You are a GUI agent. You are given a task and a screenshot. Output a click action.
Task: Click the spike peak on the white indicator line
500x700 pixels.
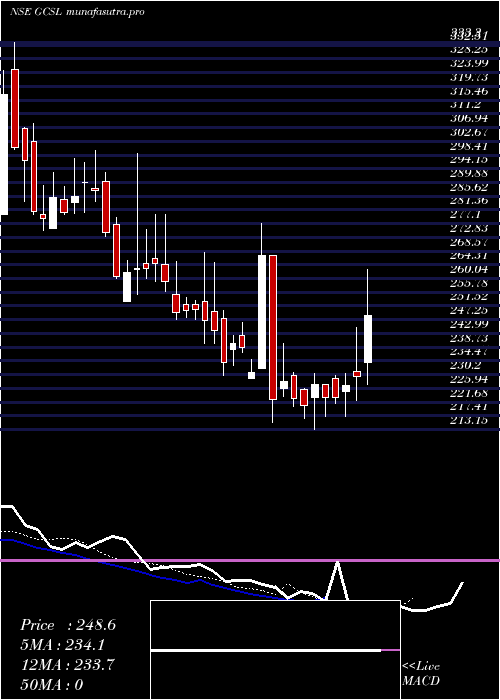[x=338, y=562]
